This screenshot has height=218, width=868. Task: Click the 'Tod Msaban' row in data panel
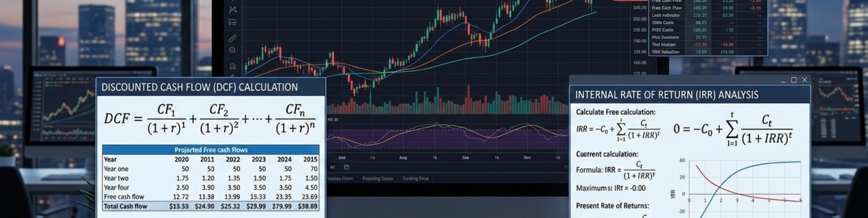pyautogui.click(x=708, y=45)
